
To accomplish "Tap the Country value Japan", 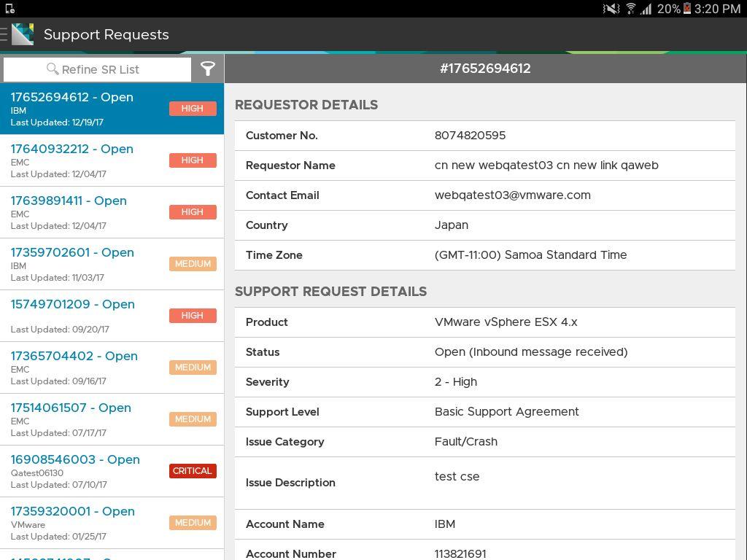I will point(451,225).
